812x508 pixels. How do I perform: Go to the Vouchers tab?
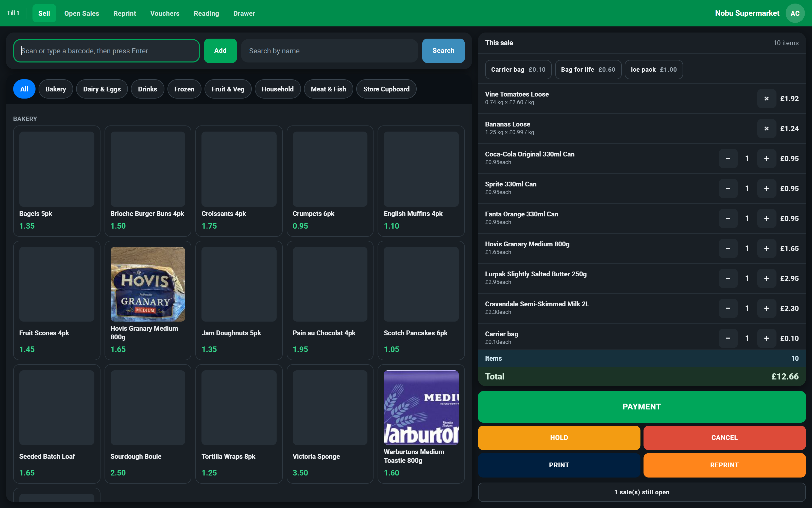[165, 13]
